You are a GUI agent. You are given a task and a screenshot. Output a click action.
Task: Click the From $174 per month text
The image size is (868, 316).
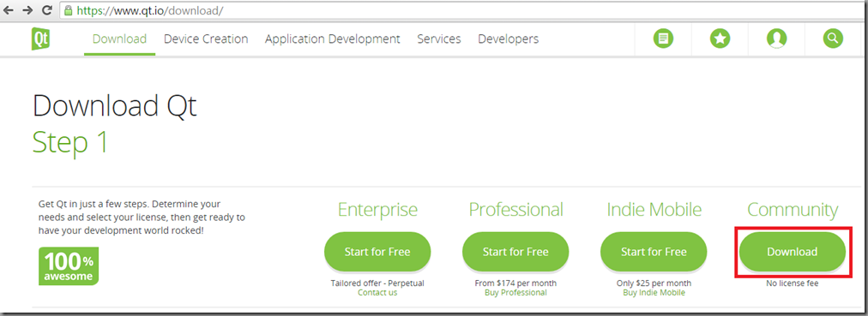[x=515, y=283]
